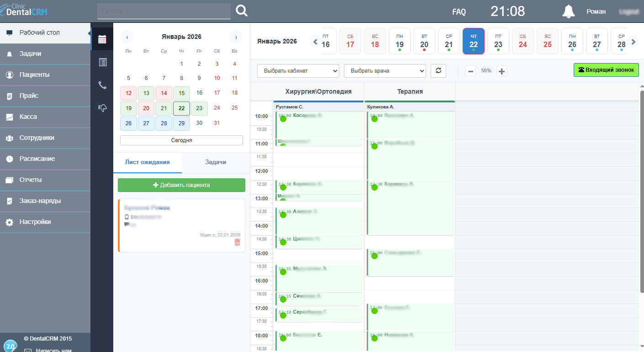Click the search magnifier icon
This screenshot has height=352, width=644.
coord(242,11)
